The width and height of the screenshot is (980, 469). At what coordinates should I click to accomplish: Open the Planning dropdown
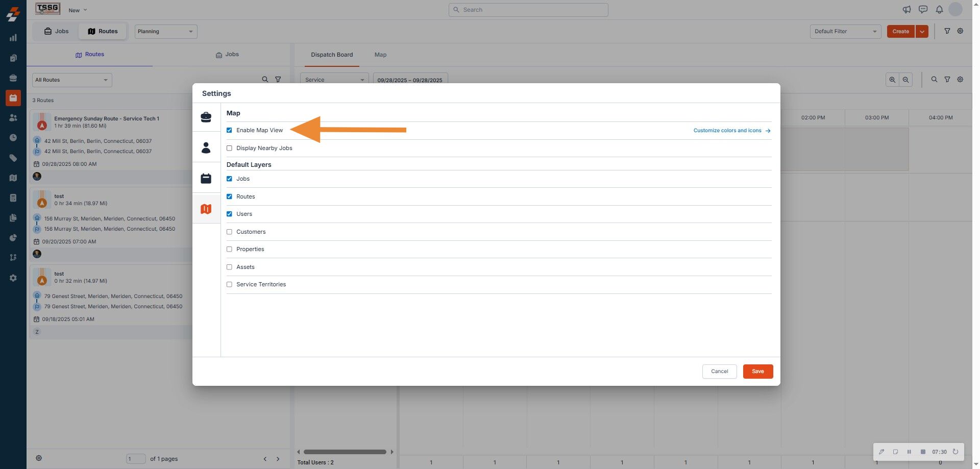pos(166,32)
